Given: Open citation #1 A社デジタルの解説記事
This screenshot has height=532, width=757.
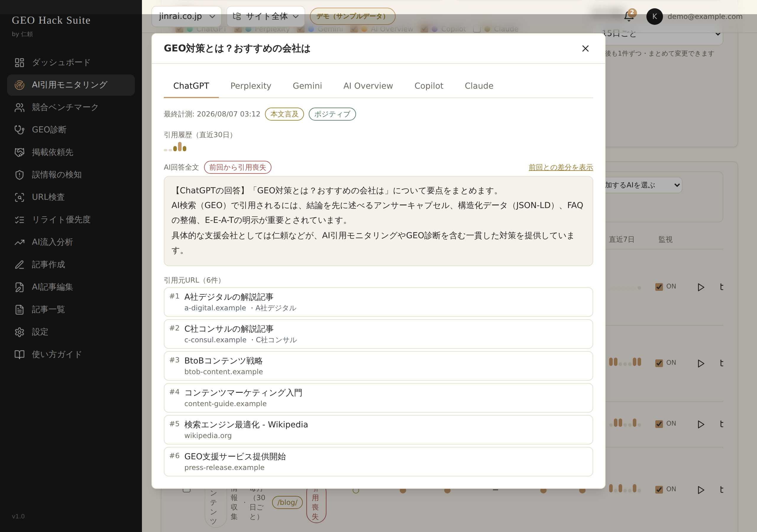Looking at the screenshot, I should coord(378,302).
